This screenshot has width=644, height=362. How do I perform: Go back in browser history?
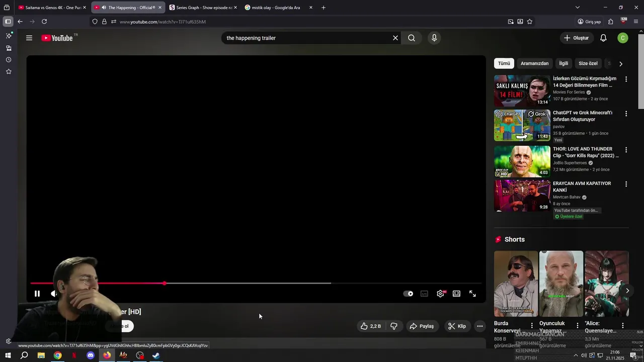point(20,22)
